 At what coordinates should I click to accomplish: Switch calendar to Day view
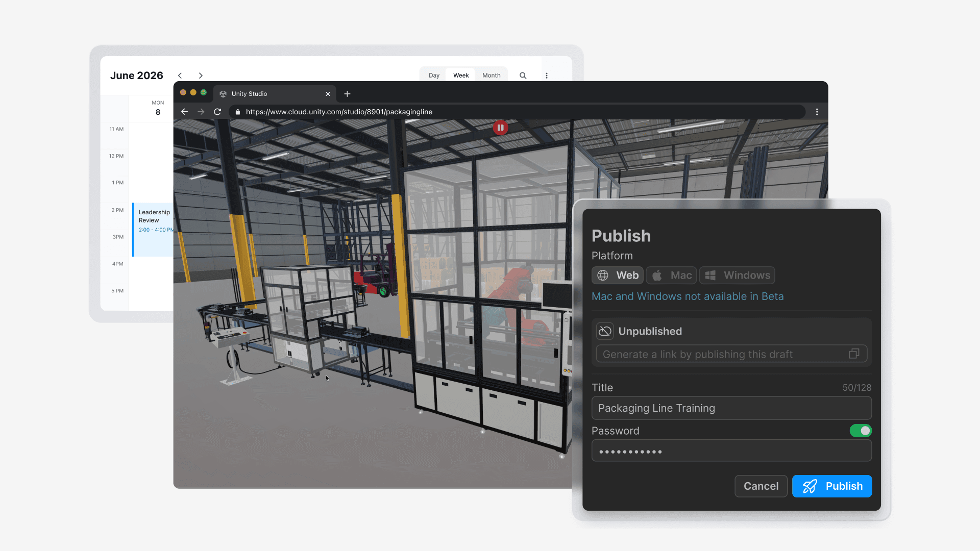pos(434,75)
